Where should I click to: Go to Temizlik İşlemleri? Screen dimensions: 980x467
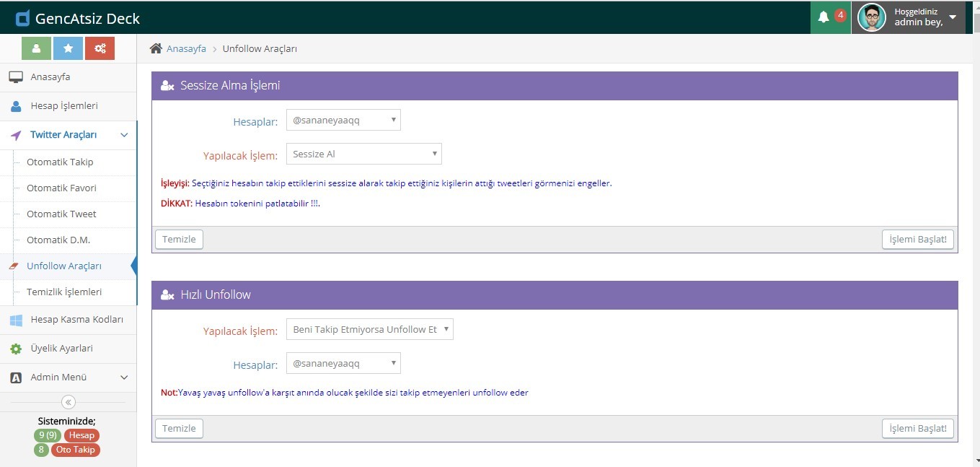(64, 292)
